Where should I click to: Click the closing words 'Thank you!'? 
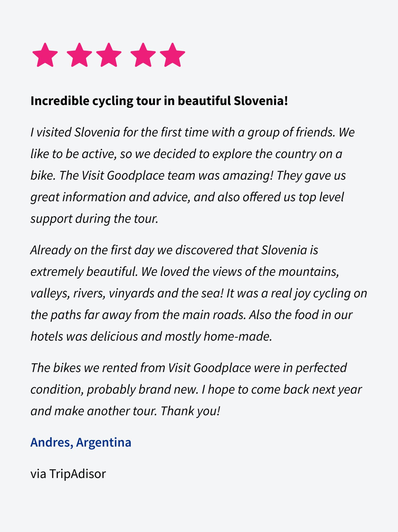point(190,411)
